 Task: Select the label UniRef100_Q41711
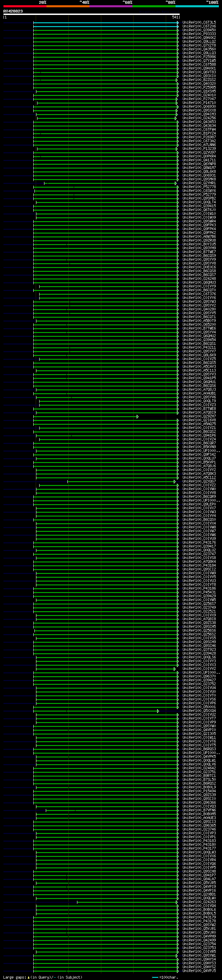199,160
